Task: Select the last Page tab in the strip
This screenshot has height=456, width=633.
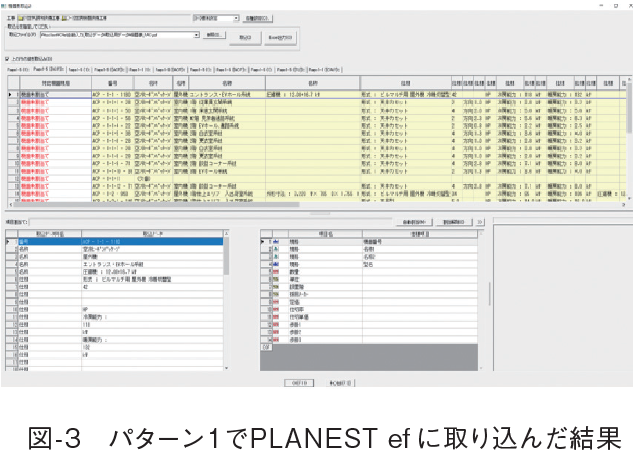Action: pos(325,70)
